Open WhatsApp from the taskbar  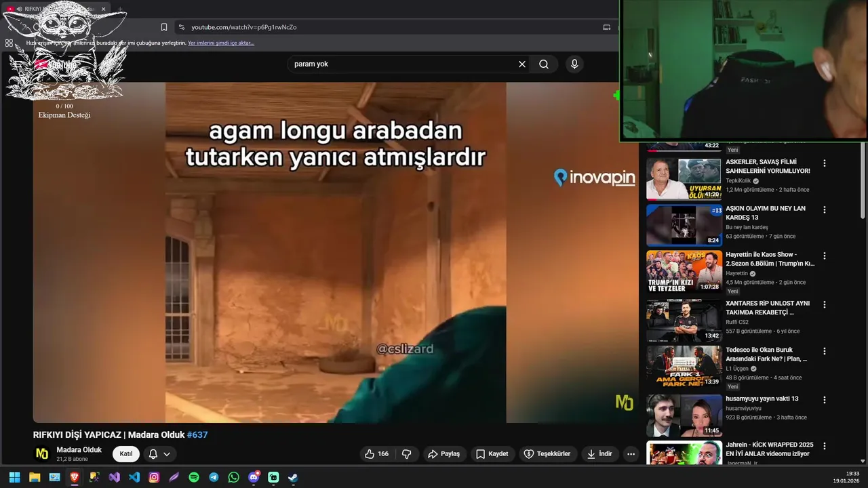(233, 477)
